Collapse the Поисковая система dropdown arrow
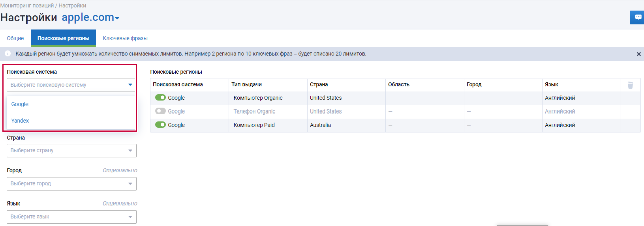Screen dimensions: 644x226 pyautogui.click(x=130, y=85)
